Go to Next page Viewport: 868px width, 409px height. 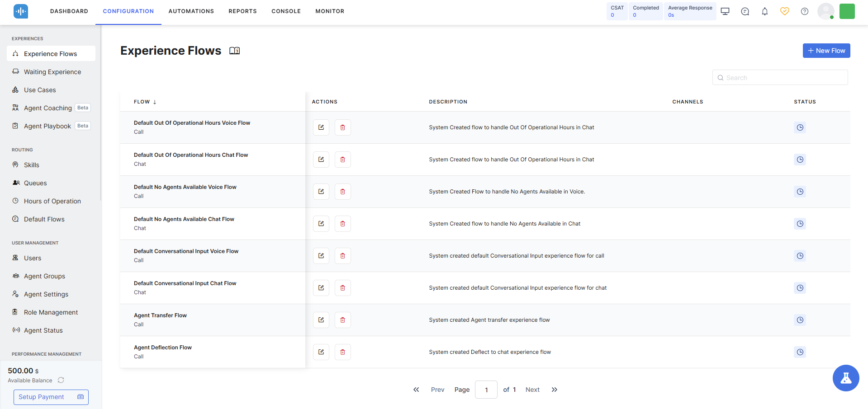532,390
